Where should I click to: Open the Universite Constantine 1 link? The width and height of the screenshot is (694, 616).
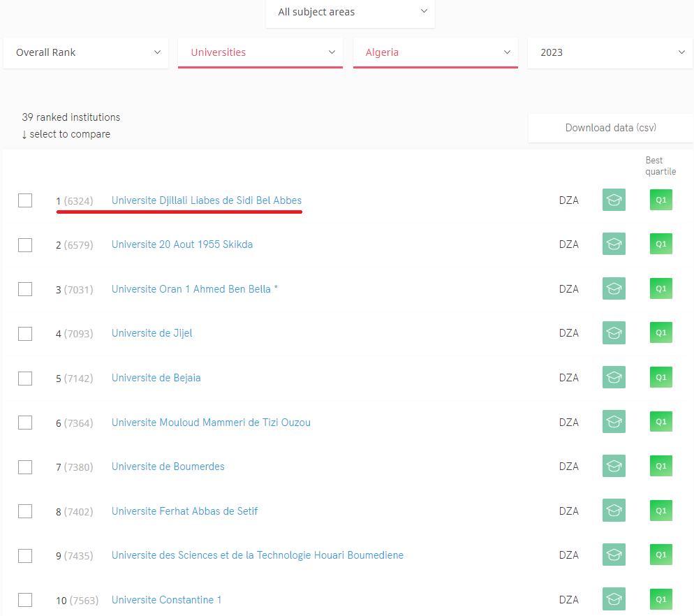tap(166, 600)
